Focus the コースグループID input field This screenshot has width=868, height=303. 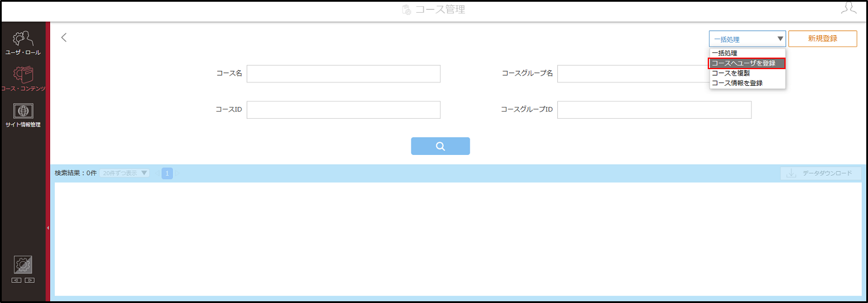[654, 109]
